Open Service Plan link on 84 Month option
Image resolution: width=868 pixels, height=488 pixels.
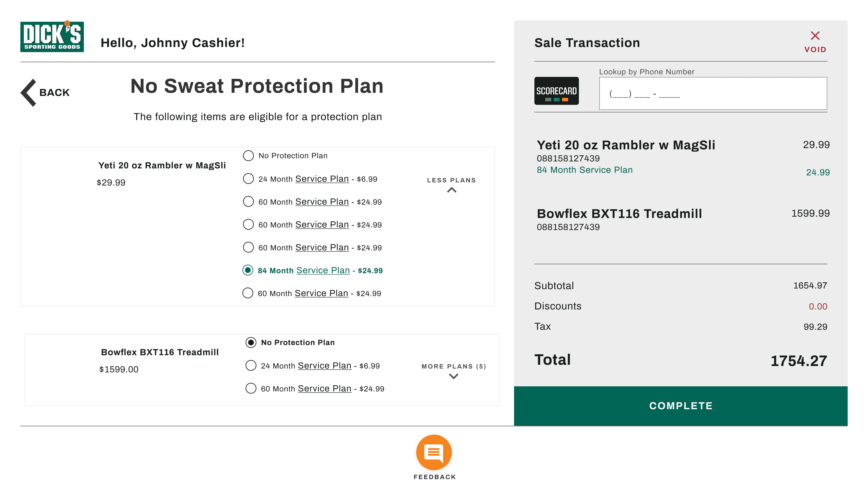click(x=323, y=270)
